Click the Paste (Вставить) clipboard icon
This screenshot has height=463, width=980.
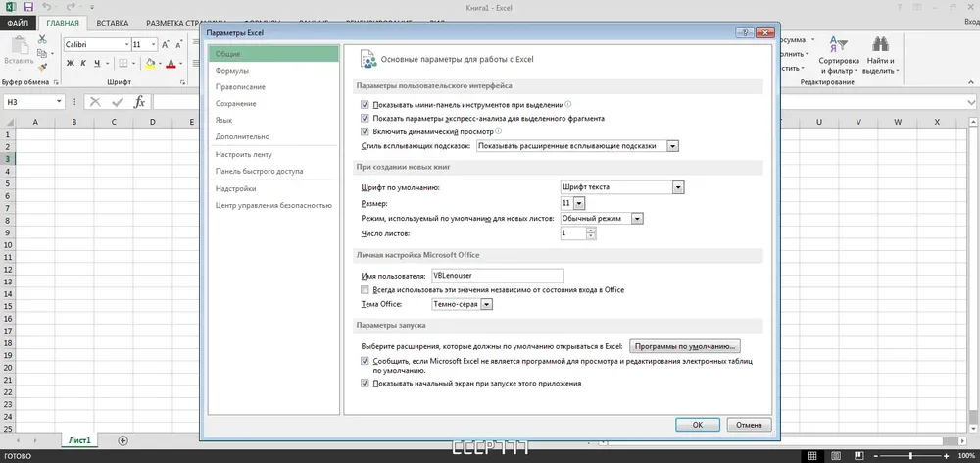point(19,50)
